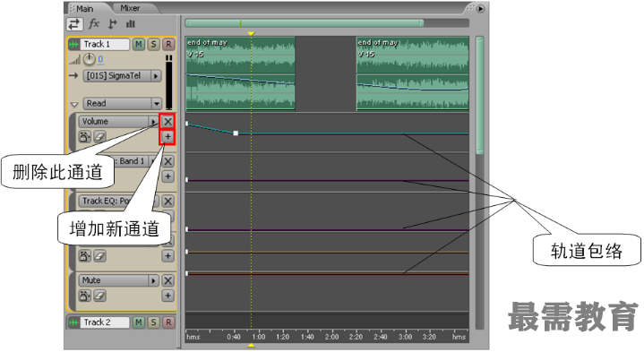Delete the Volume automation lane
The width and height of the screenshot is (644, 352).
tap(167, 122)
